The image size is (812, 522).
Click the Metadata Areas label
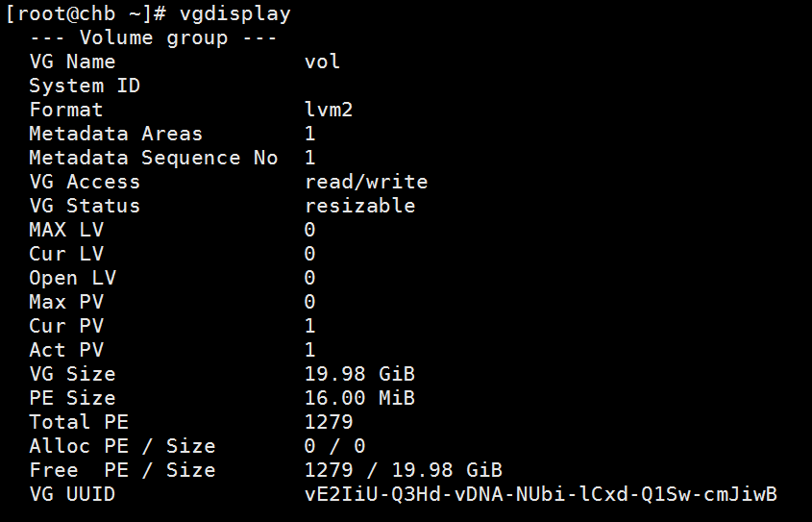[x=115, y=134]
